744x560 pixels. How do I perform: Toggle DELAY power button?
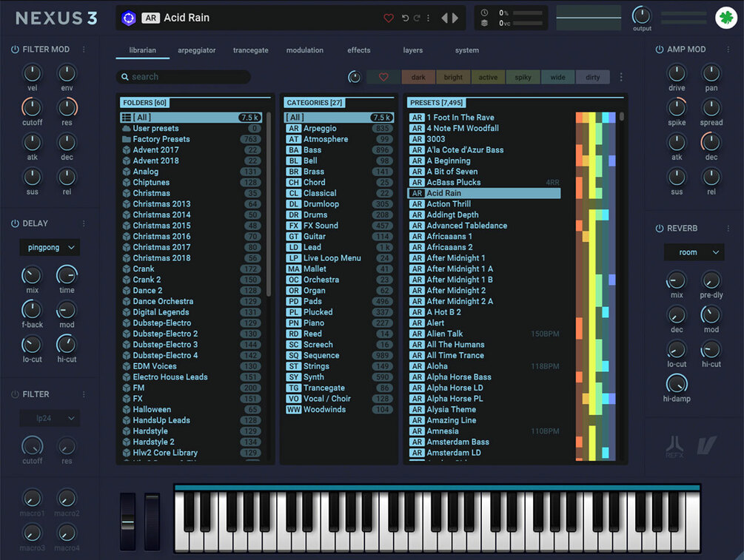pyautogui.click(x=16, y=223)
